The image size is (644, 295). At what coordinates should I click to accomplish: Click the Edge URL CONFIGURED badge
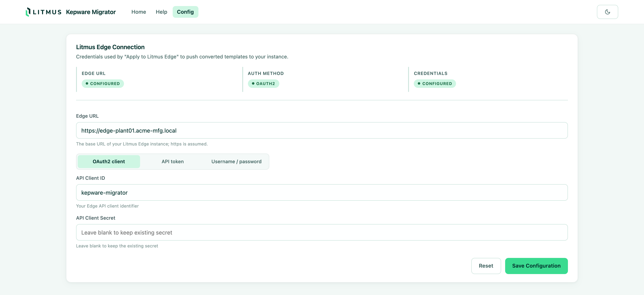coord(103,84)
